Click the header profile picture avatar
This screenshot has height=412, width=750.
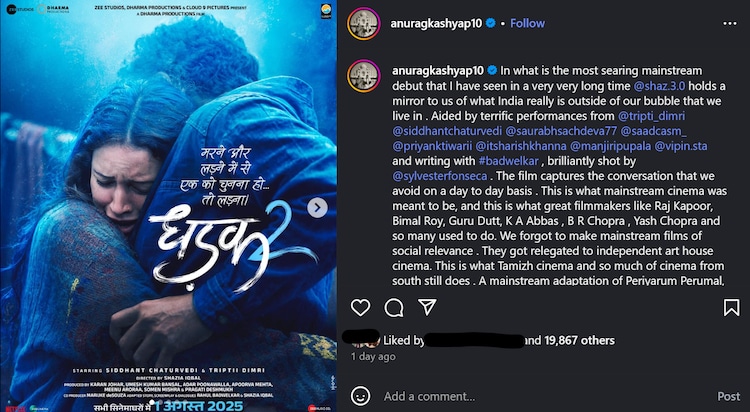364,23
